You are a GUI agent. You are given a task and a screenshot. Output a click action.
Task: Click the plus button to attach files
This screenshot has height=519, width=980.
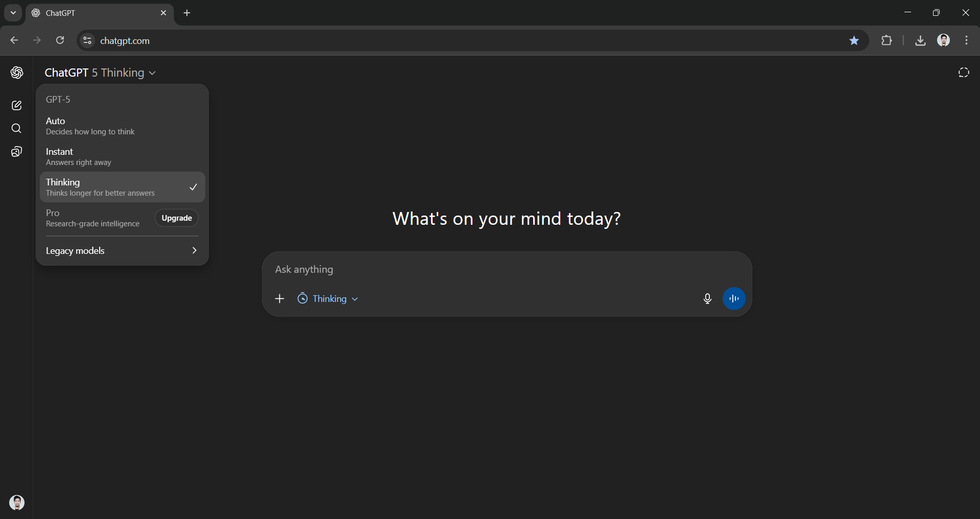point(279,299)
